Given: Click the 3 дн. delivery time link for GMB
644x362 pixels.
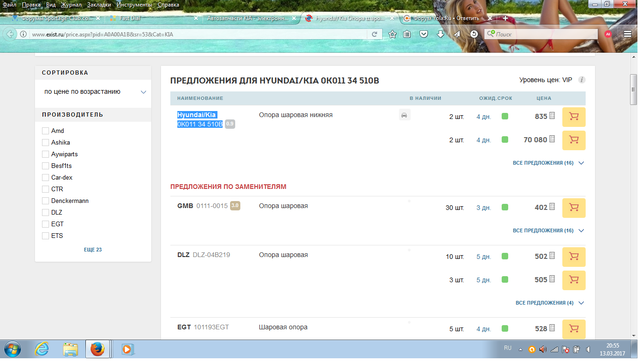Looking at the screenshot, I should click(483, 208).
